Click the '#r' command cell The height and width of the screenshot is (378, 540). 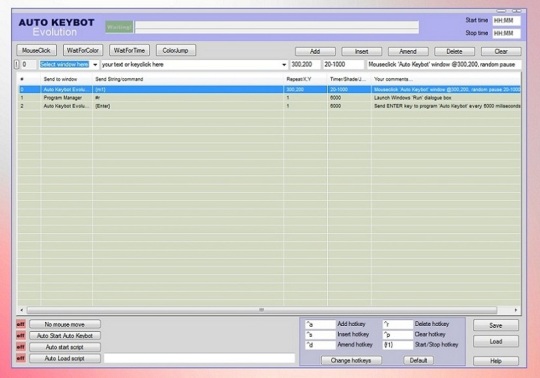[188, 98]
